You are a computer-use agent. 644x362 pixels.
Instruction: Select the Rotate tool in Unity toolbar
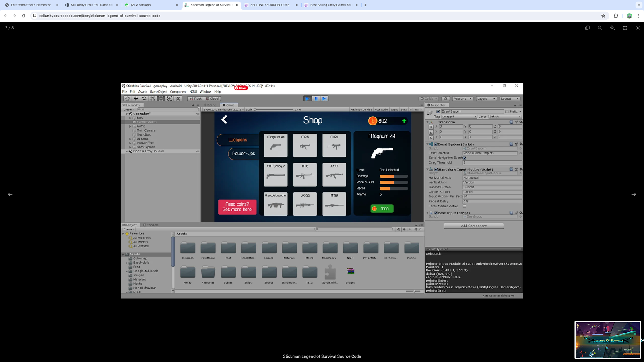(x=144, y=99)
